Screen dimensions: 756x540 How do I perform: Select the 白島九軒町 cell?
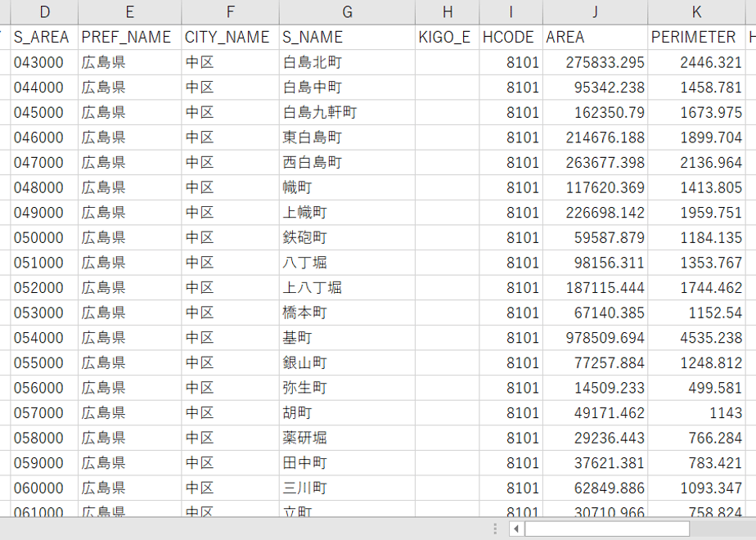click(347, 112)
